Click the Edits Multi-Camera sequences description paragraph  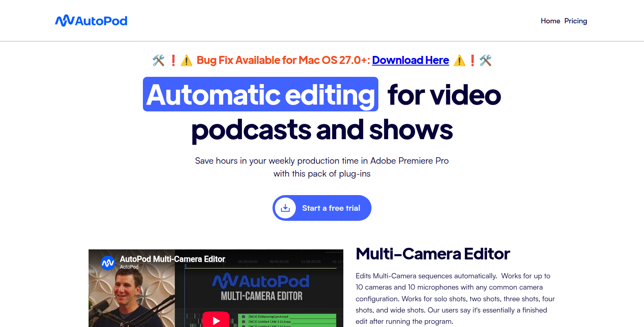click(455, 298)
